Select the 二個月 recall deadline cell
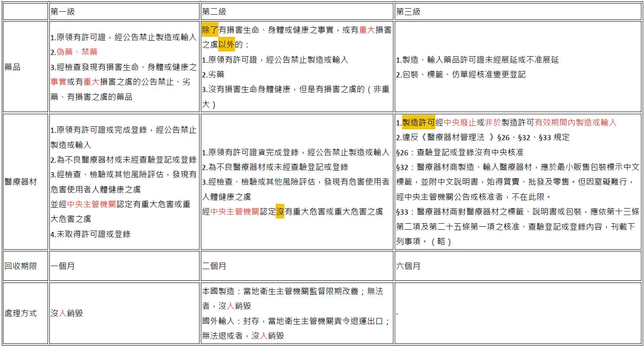 [214, 266]
